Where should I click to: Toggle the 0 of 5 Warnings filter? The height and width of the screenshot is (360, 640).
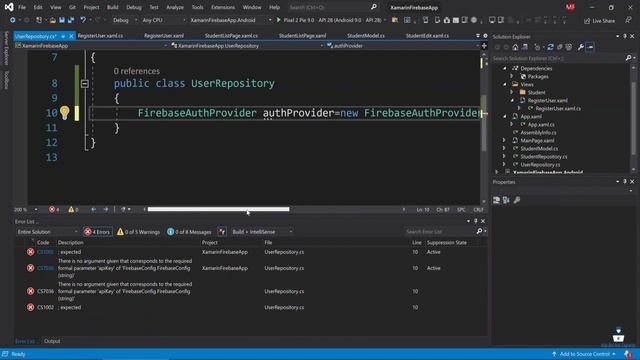click(138, 232)
